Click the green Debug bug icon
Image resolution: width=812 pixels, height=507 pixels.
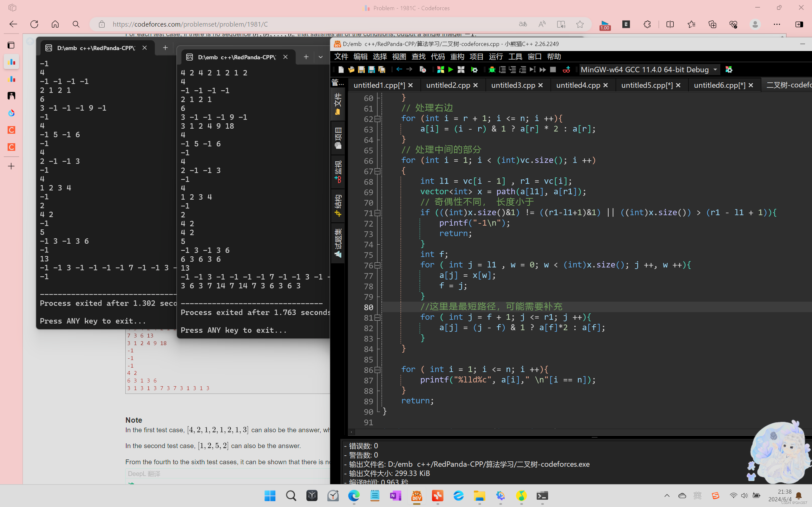492,69
